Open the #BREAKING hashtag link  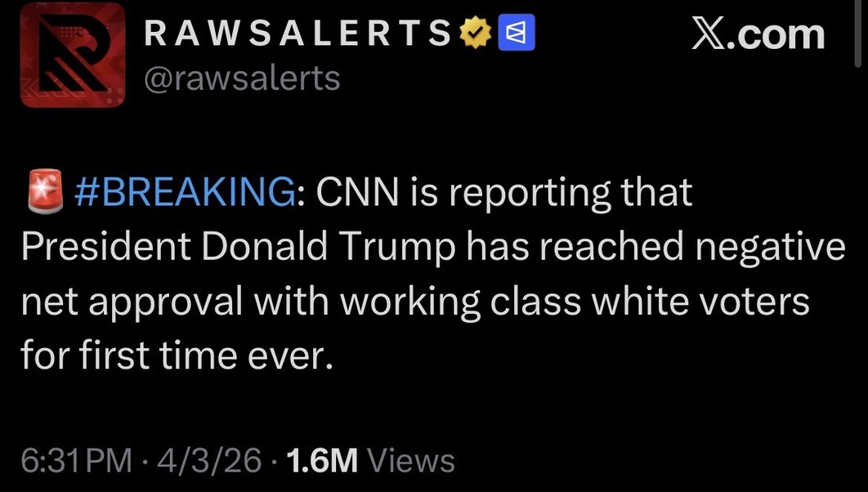click(185, 193)
